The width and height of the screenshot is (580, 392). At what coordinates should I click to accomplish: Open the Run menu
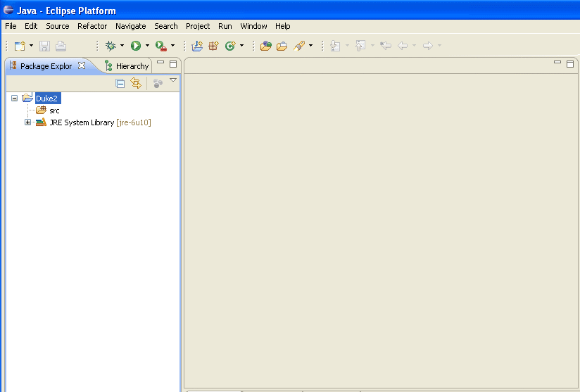[225, 26]
